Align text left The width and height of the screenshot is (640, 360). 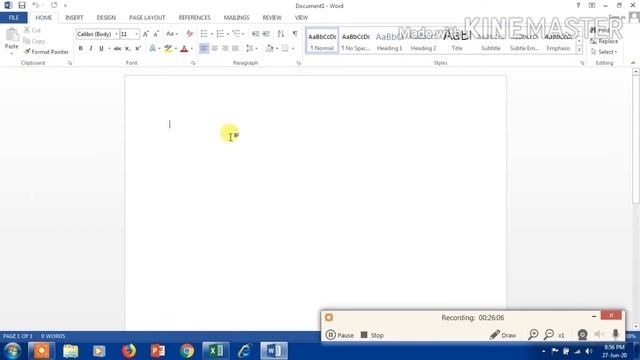point(204,49)
